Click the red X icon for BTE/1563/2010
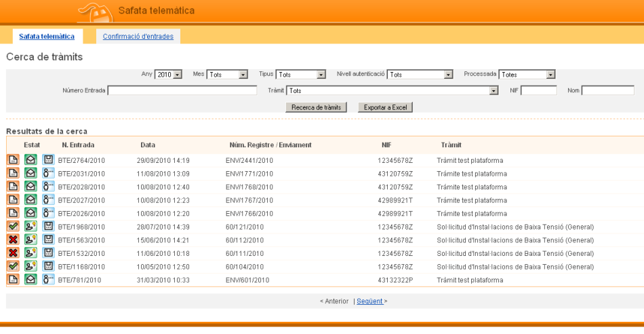Screen dimensions: 644x334 (x=13, y=240)
